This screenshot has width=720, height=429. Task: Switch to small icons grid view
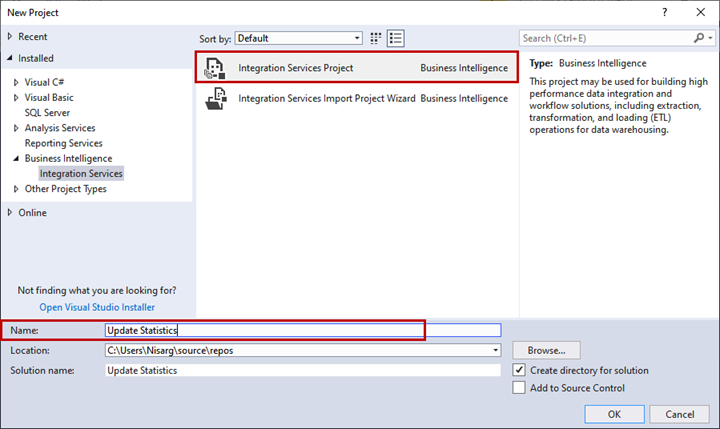point(376,38)
